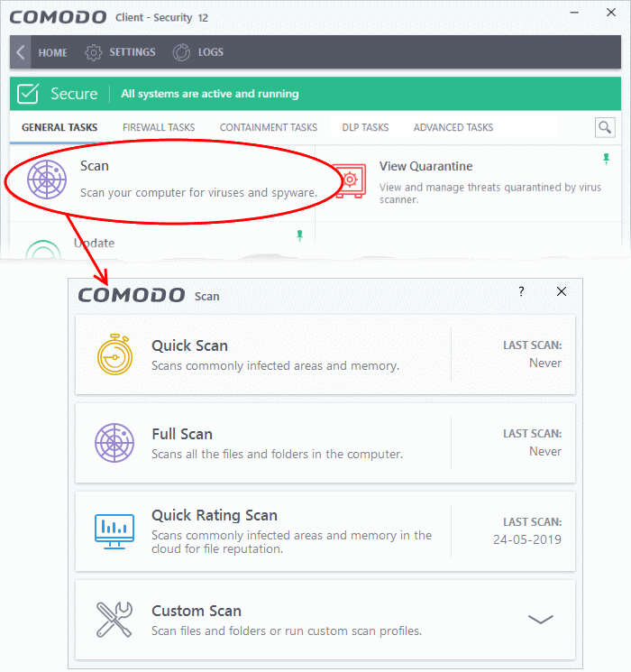The width and height of the screenshot is (631, 672).
Task: Open the Update task
Action: click(95, 243)
